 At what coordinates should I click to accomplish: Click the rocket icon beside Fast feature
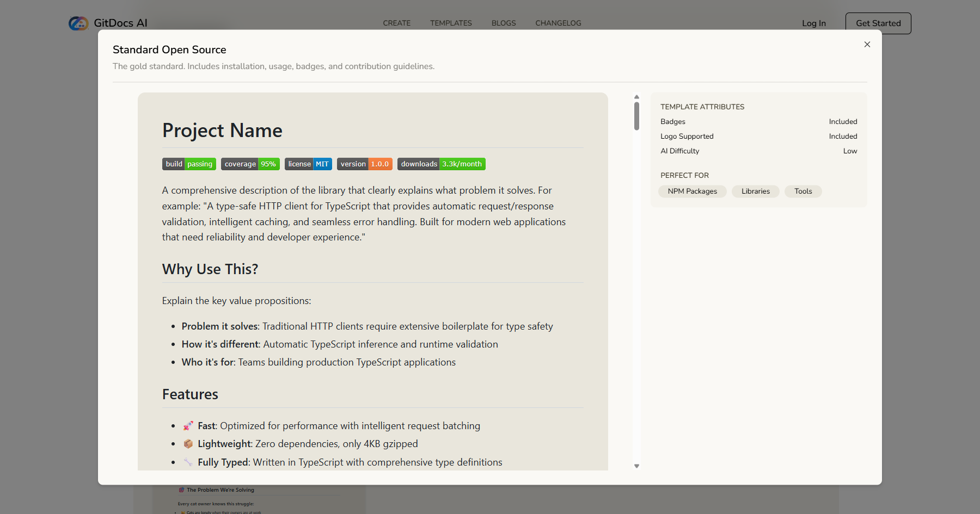(188, 426)
